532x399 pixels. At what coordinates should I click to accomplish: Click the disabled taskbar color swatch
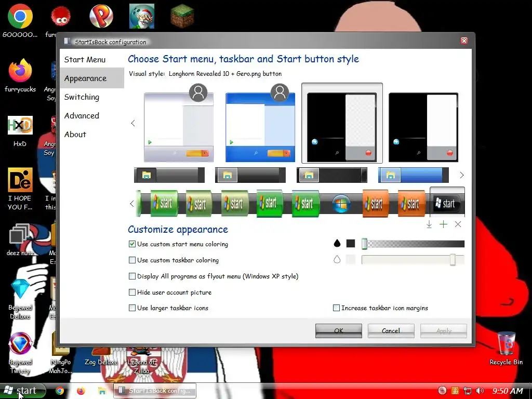pos(351,260)
